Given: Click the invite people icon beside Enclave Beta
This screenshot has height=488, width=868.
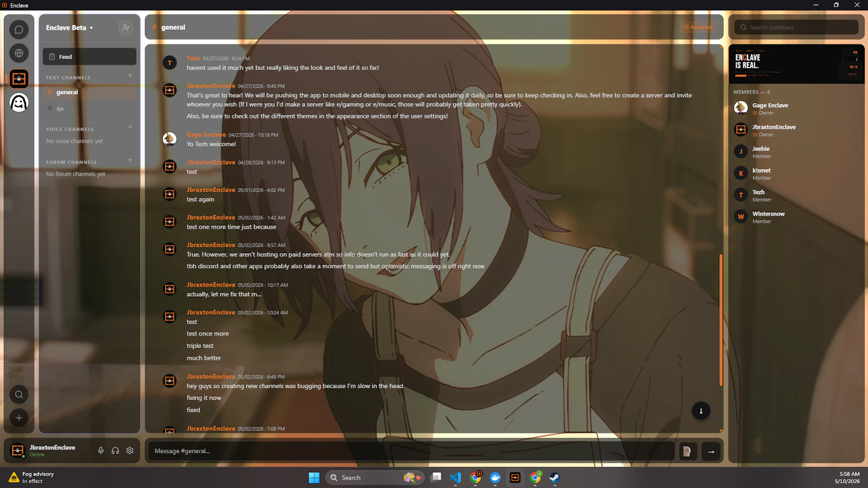Looking at the screenshot, I should (x=125, y=28).
